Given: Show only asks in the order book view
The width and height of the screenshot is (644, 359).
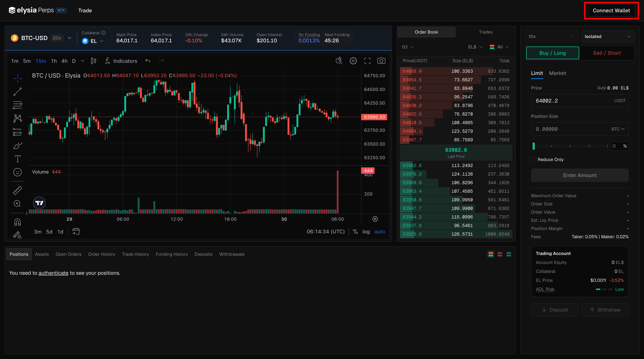Looking at the screenshot, I should tap(500, 254).
